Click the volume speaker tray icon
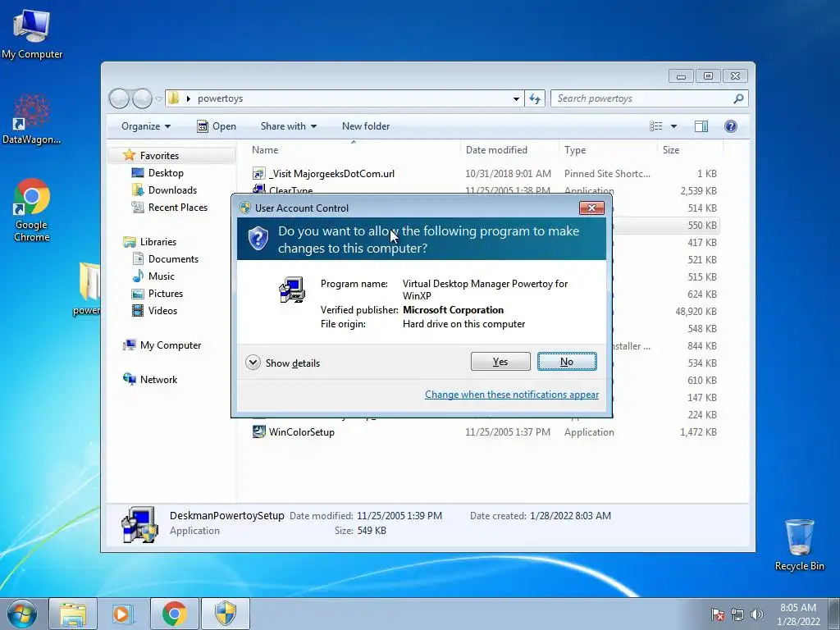This screenshot has width=840, height=630. [x=757, y=614]
